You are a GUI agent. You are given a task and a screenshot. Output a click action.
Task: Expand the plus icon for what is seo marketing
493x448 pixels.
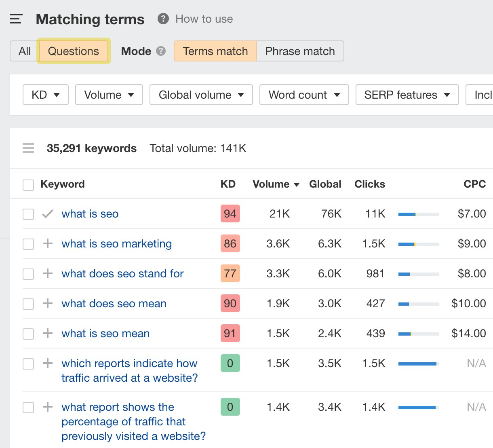click(47, 243)
